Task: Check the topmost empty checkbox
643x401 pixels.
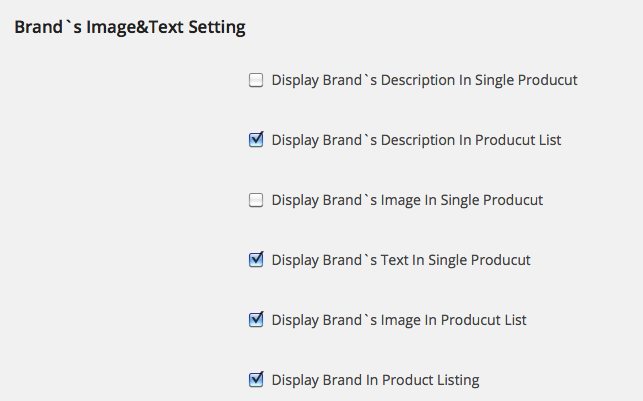Action: (256, 80)
